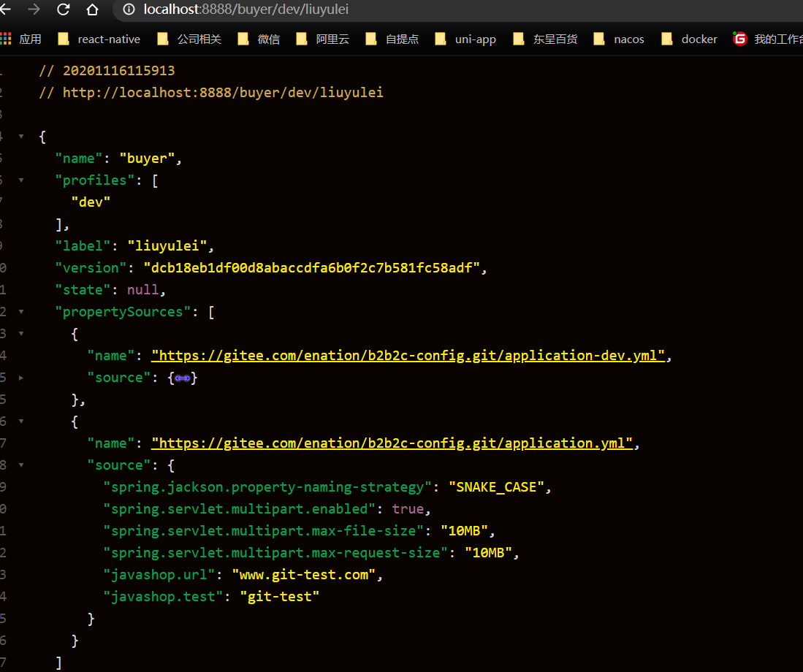The width and height of the screenshot is (803, 672).
Task: Click the "label" key
Action: [x=83, y=246]
